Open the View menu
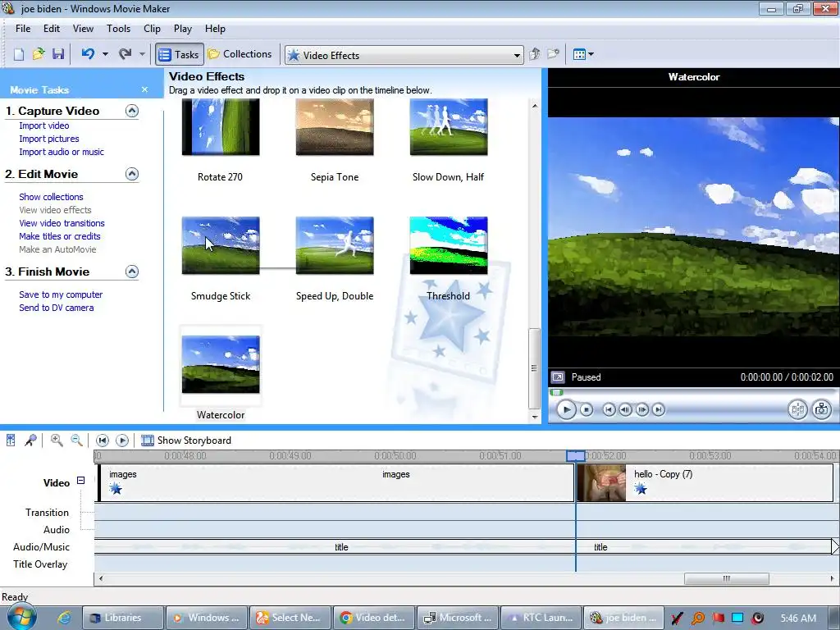Screen dimensions: 840x630 coord(83,29)
